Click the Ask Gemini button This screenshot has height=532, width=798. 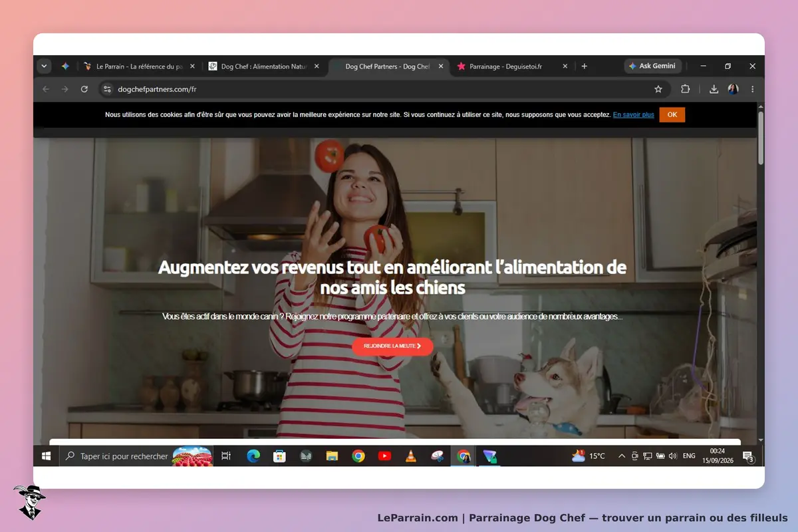pyautogui.click(x=652, y=66)
